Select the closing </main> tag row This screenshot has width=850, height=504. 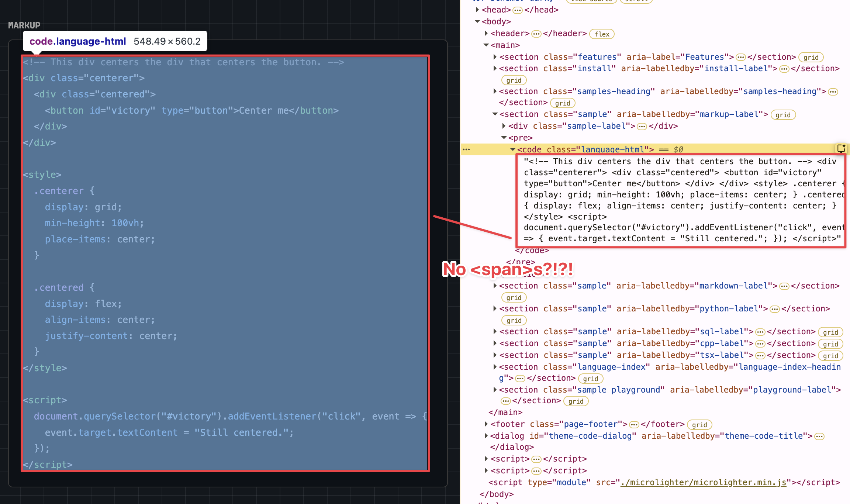(x=505, y=412)
